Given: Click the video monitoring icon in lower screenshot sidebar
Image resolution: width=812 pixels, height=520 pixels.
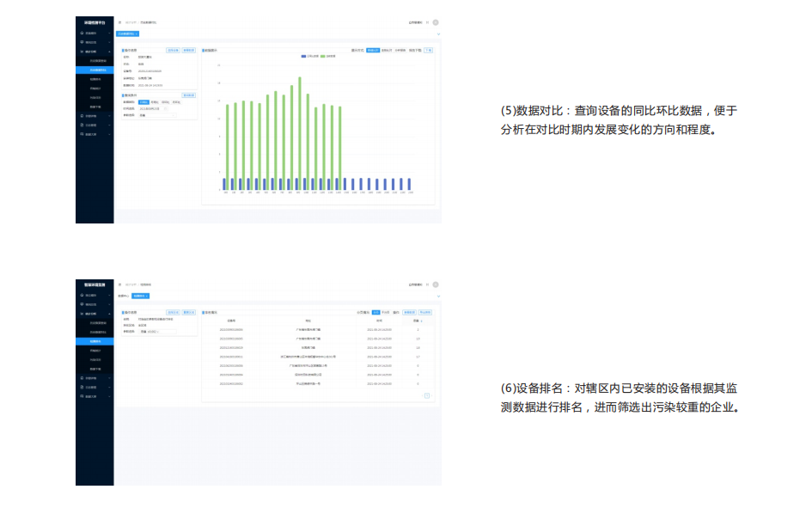Looking at the screenshot, I should click(x=81, y=304).
